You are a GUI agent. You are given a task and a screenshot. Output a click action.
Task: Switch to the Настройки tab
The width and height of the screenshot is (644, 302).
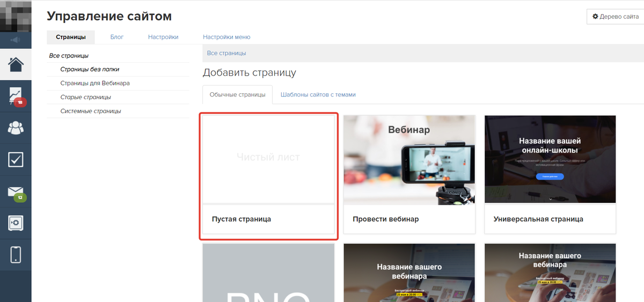pyautogui.click(x=163, y=37)
